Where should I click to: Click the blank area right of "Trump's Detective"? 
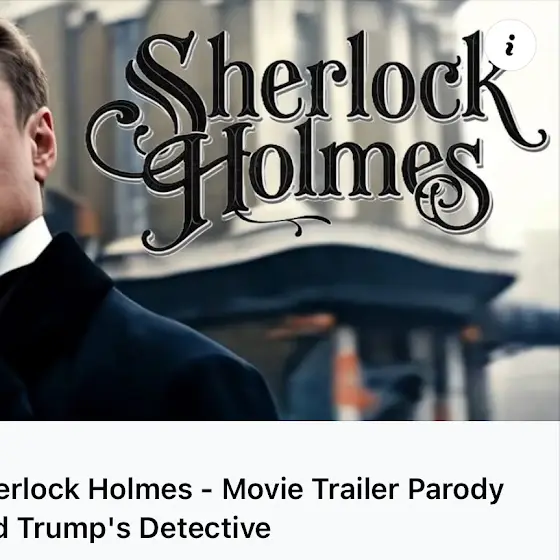(414, 528)
